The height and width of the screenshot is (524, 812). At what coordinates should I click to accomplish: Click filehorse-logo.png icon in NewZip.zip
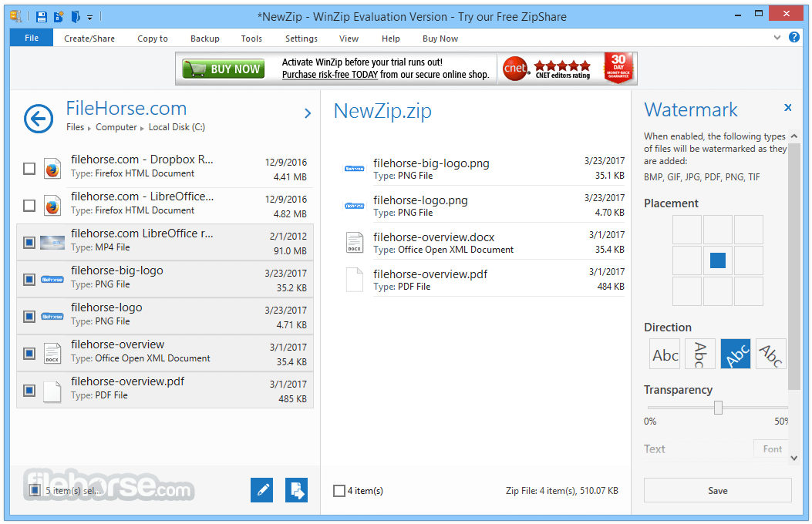(355, 206)
